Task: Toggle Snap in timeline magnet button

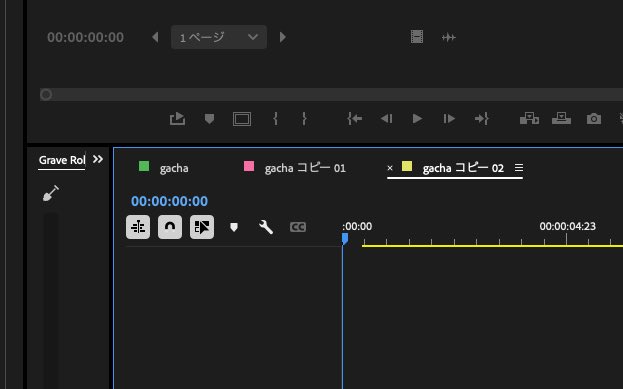Action: point(170,227)
